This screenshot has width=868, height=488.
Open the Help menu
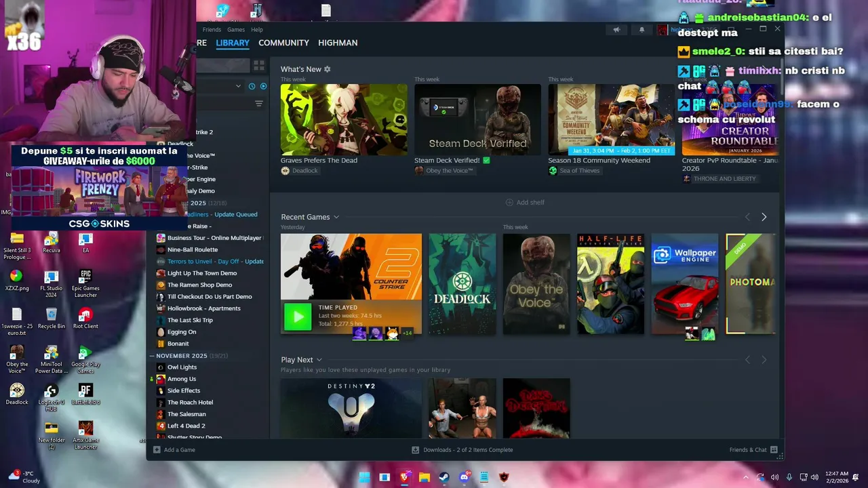coord(257,30)
